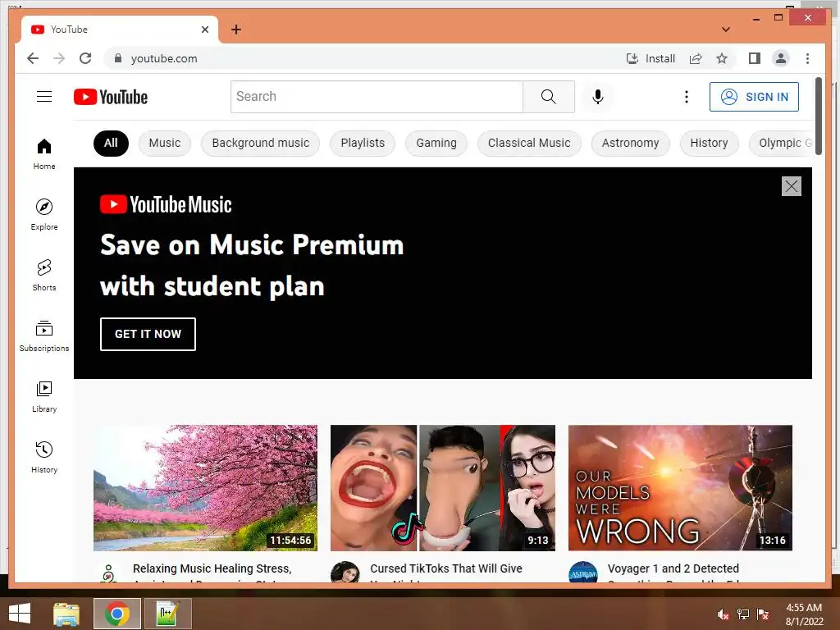Screen dimensions: 840x630
Task: Open the Astrum channel avatar
Action: 583,572
